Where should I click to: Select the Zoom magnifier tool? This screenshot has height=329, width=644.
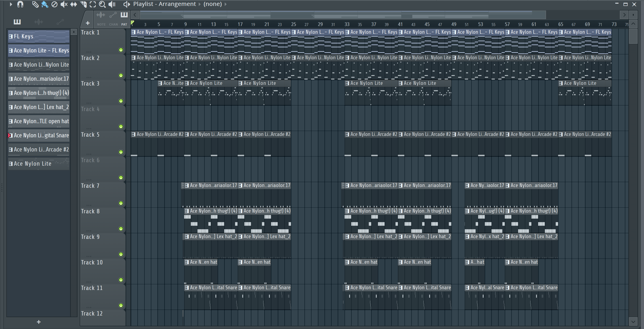pos(102,4)
